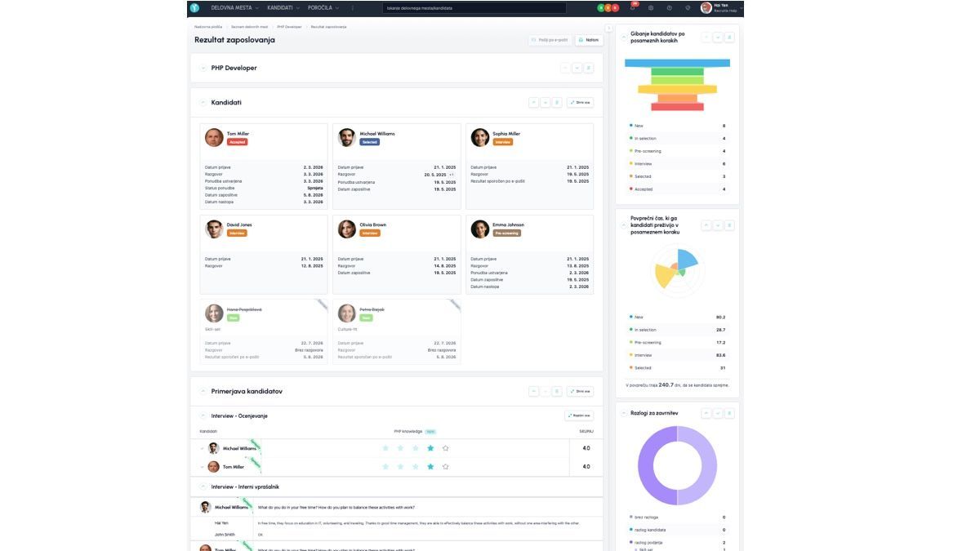This screenshot has height=551, width=980.
Task: Collapse the Gibanje kandidatov widget
Action: [624, 38]
